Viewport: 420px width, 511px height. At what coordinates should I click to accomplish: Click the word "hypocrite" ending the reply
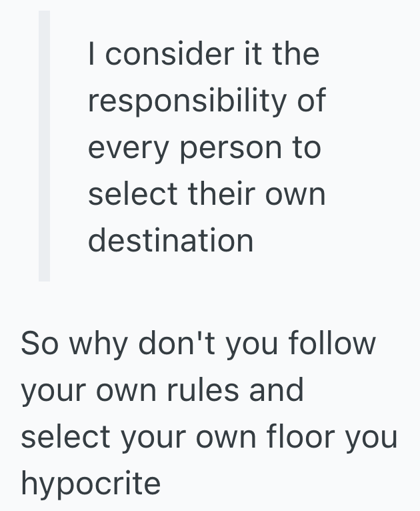(x=91, y=484)
